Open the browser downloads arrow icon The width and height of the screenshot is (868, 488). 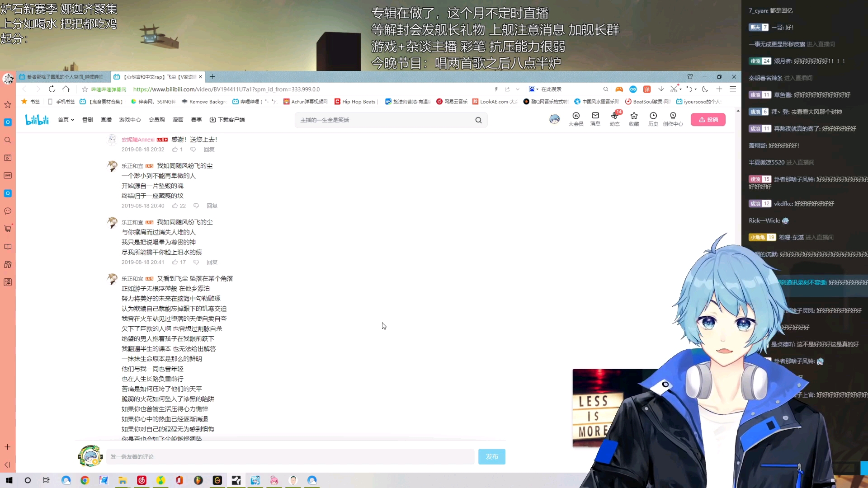[661, 89]
